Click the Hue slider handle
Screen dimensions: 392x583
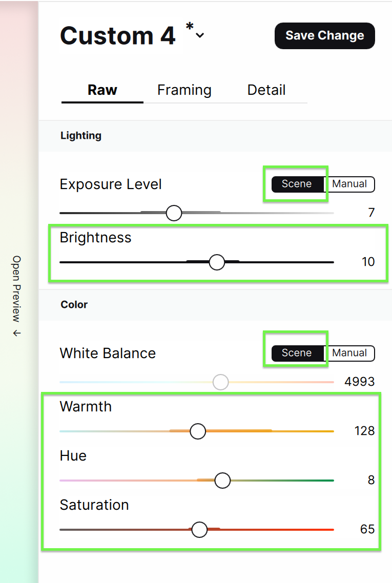tap(222, 481)
